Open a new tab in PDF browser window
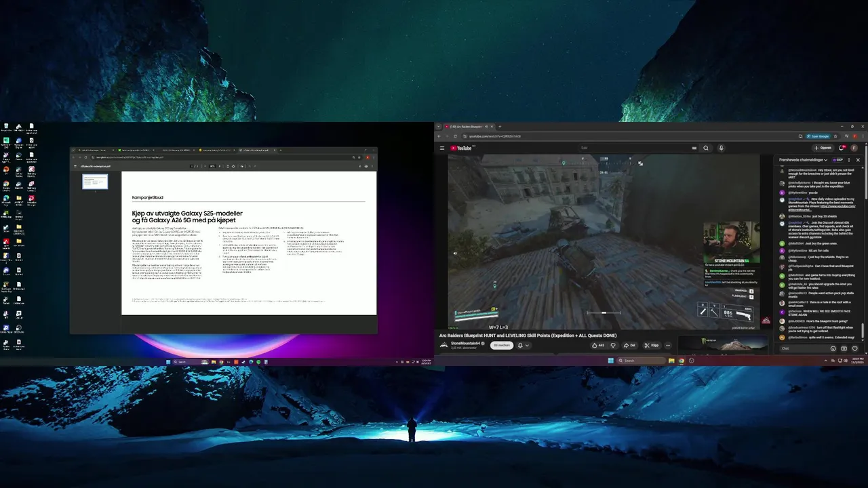This screenshot has width=868, height=488. 280,150
